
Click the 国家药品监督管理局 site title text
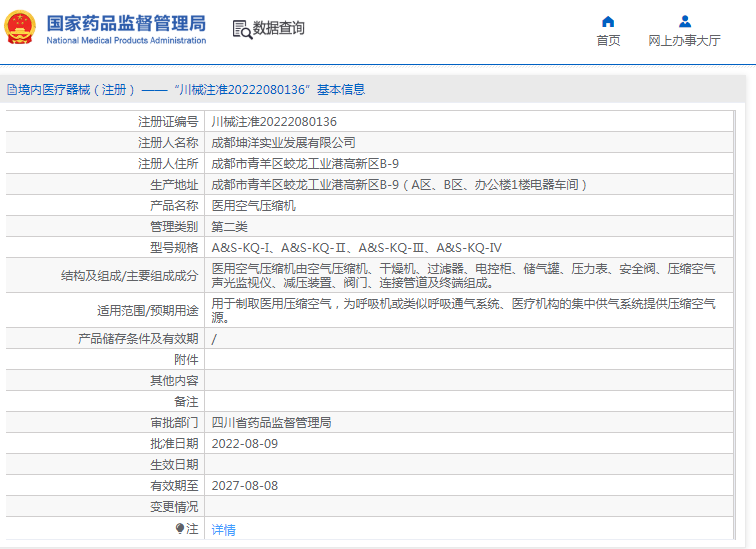pyautogui.click(x=126, y=22)
